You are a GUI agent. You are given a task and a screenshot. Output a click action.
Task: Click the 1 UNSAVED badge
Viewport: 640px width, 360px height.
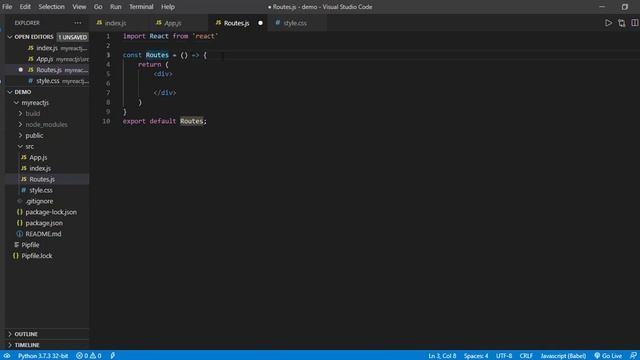coord(72,37)
